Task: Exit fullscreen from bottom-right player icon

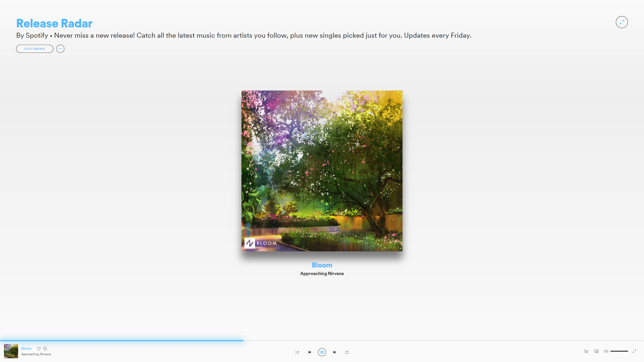Action: (x=634, y=351)
